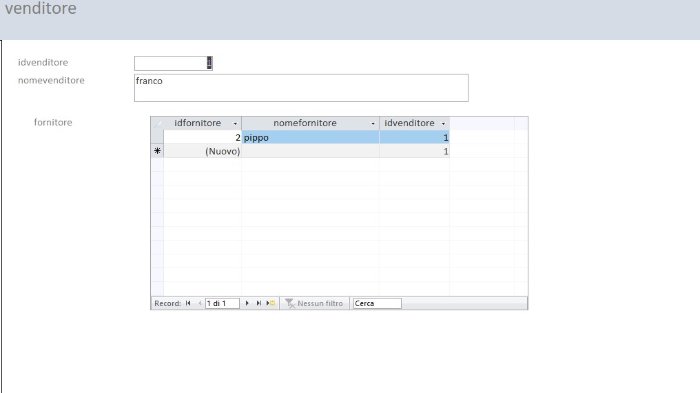Screen dimensions: 700x393
Task: Select the row selector with asterisk
Action: [158, 151]
